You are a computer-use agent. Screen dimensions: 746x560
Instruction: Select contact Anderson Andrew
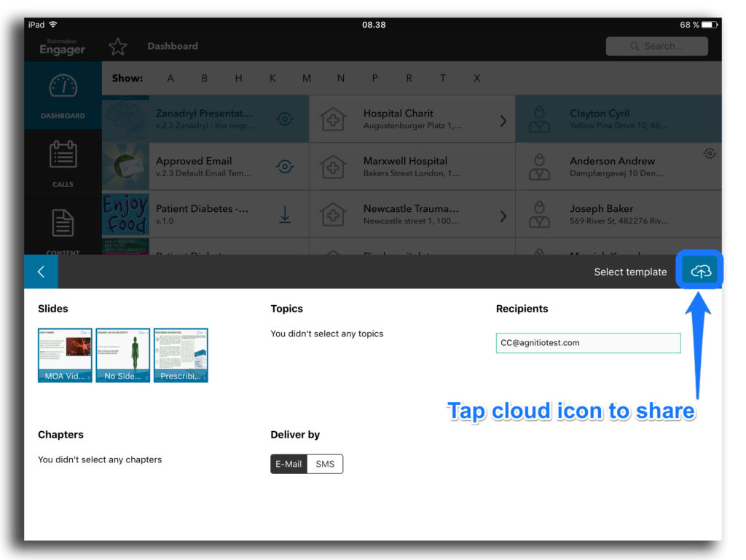pos(619,166)
